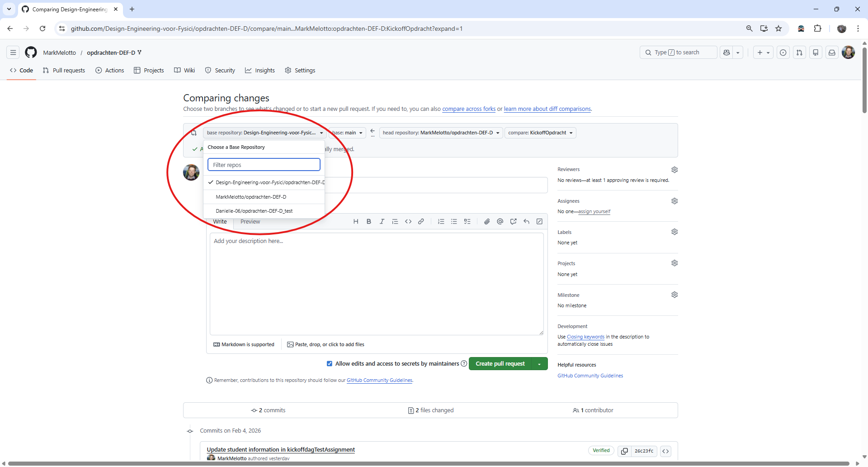
Task: Expand the base repository dropdown
Action: tap(265, 133)
